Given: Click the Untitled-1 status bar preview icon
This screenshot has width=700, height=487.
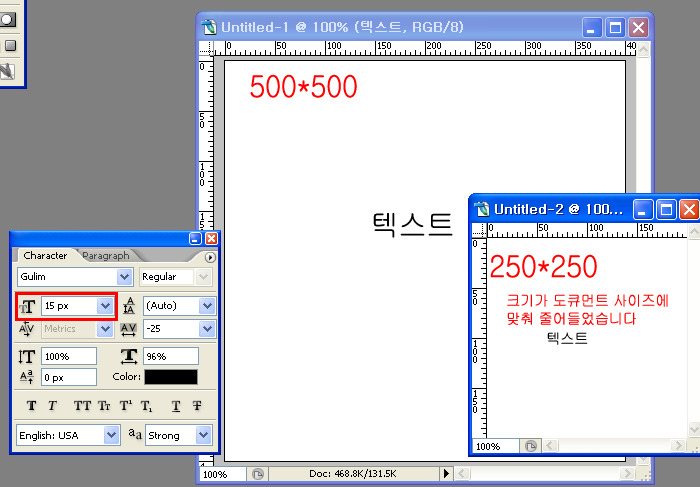Looking at the screenshot, I should click(x=258, y=474).
